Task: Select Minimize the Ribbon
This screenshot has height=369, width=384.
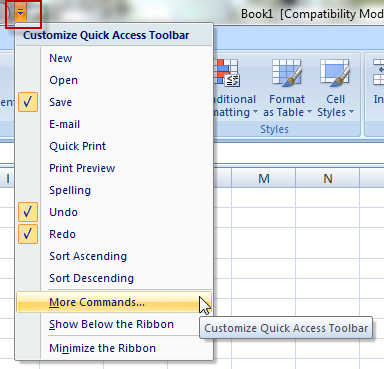Action: pyautogui.click(x=114, y=348)
